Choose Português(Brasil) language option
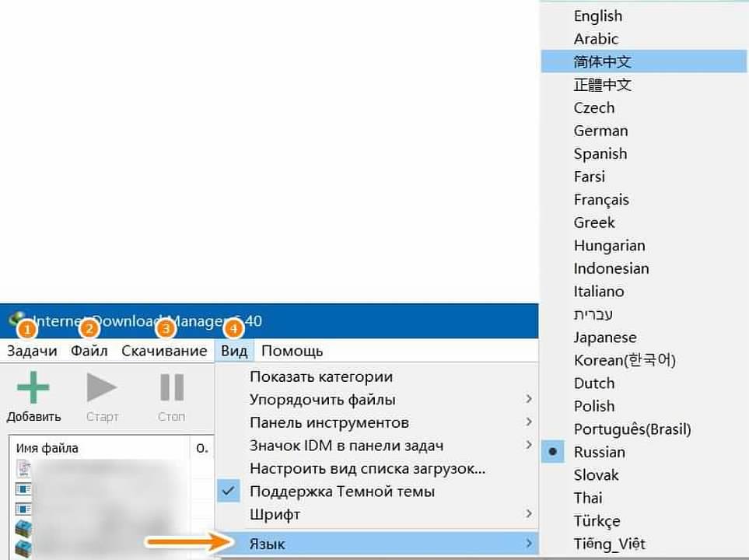The image size is (749, 560). click(x=644, y=429)
